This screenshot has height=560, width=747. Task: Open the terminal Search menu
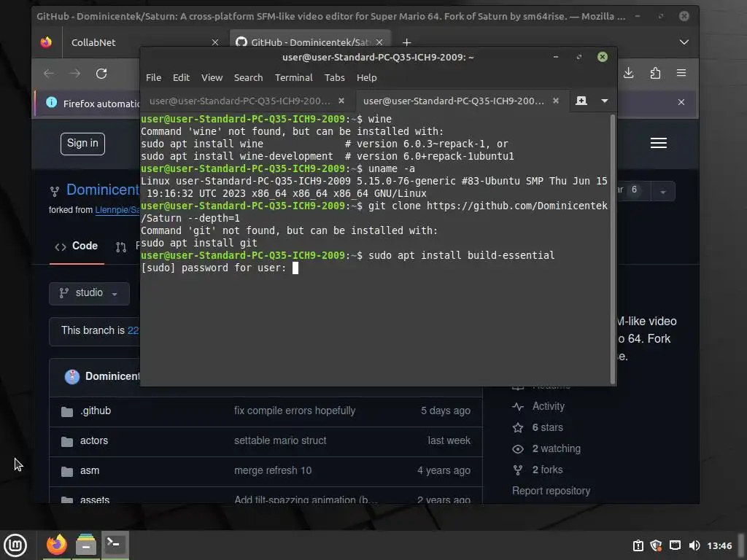click(x=248, y=77)
